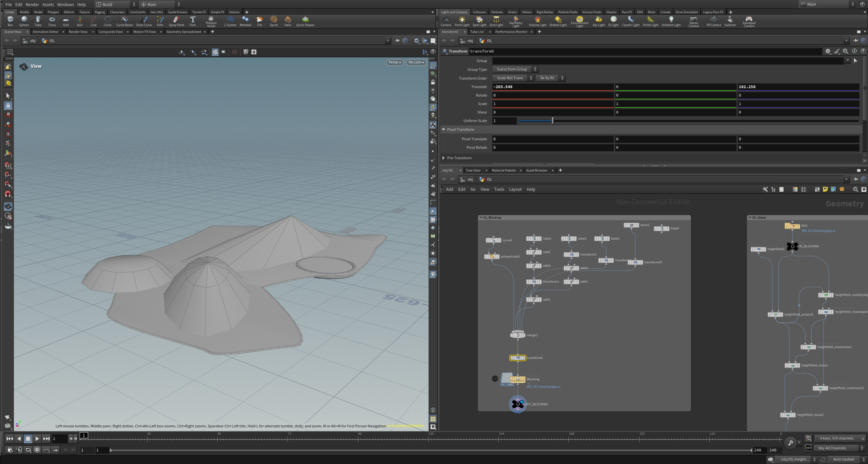Pick the Curve Bezier tool
This screenshot has height=464, width=868.
click(x=124, y=21)
